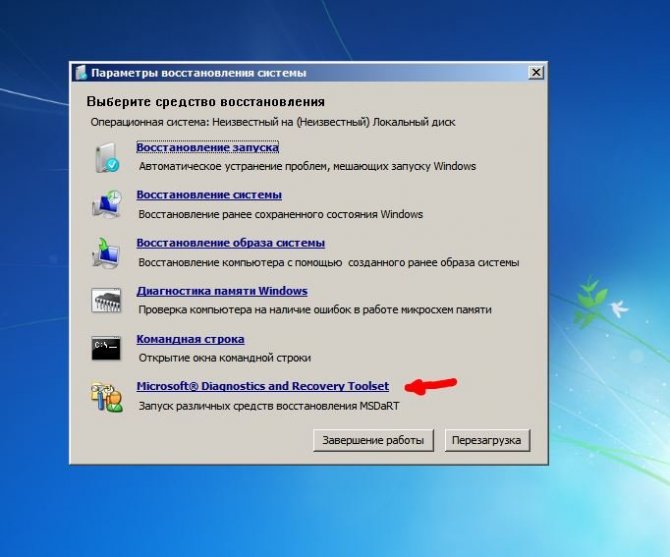
Task: Click the memory chip diagnostics icon
Action: point(106,300)
